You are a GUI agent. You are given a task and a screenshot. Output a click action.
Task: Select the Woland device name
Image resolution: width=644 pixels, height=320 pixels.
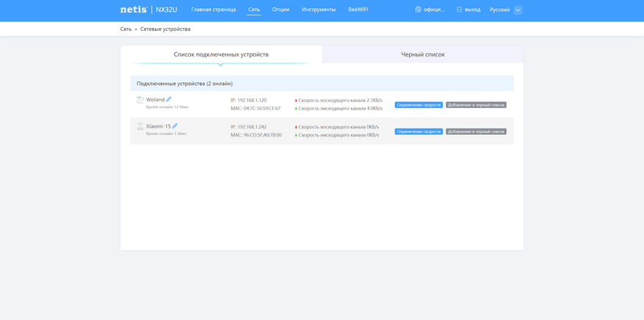(x=155, y=99)
